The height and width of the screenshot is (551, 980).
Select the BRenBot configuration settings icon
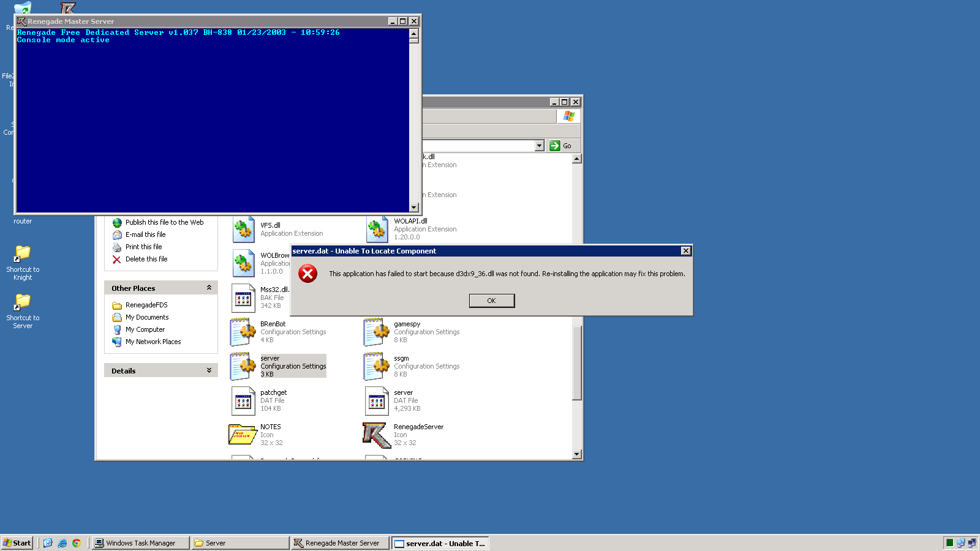[243, 332]
